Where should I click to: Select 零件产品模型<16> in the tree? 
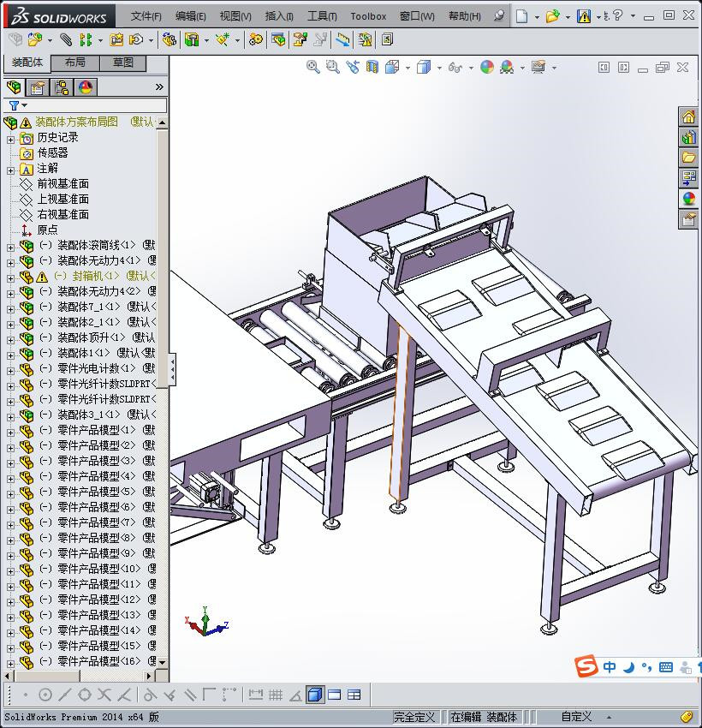coord(98,660)
